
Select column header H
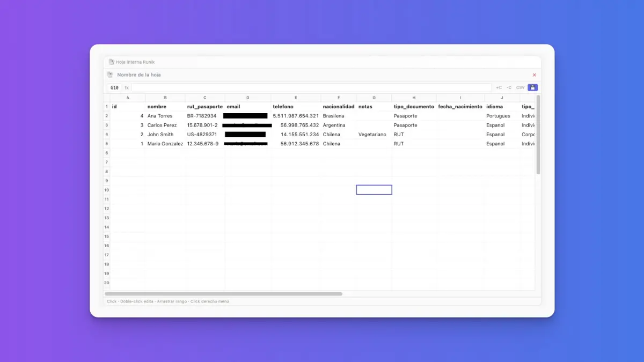click(414, 98)
